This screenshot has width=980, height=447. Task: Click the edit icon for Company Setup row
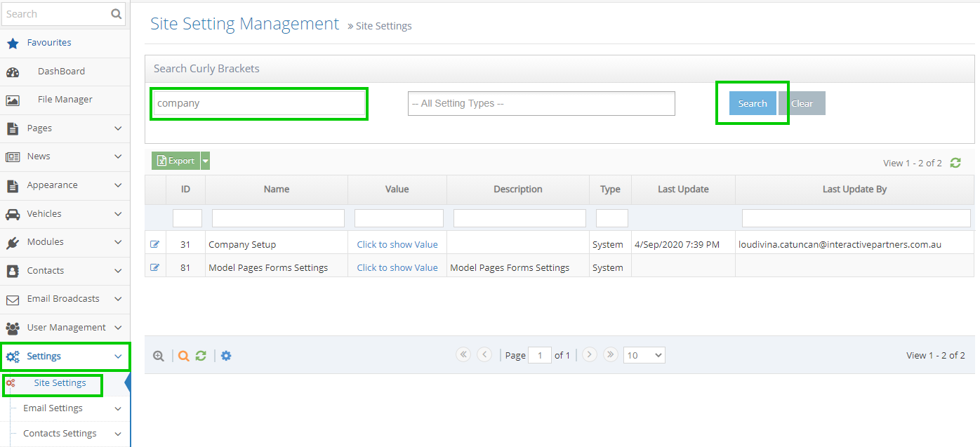pos(154,244)
